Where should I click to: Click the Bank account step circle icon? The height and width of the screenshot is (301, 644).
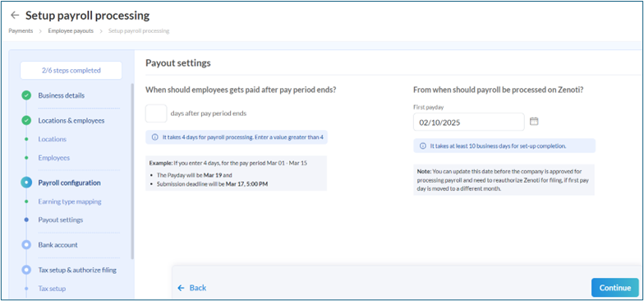point(26,245)
